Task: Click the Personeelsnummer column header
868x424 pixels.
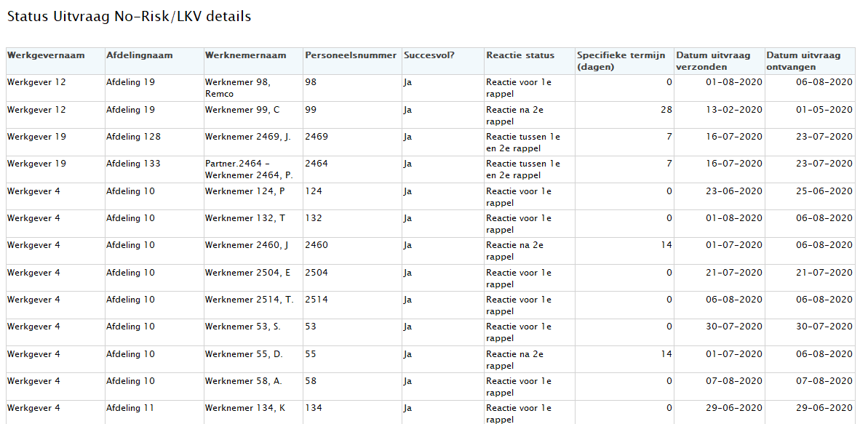Action: (351, 55)
